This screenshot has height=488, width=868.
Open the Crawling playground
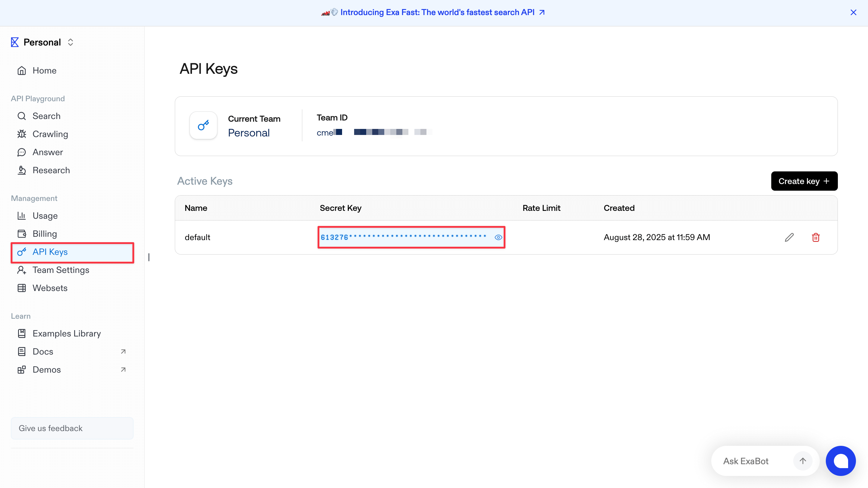tap(51, 134)
